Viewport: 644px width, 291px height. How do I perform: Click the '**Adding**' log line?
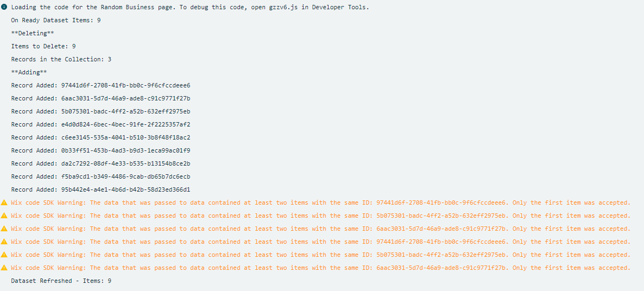[x=29, y=72]
